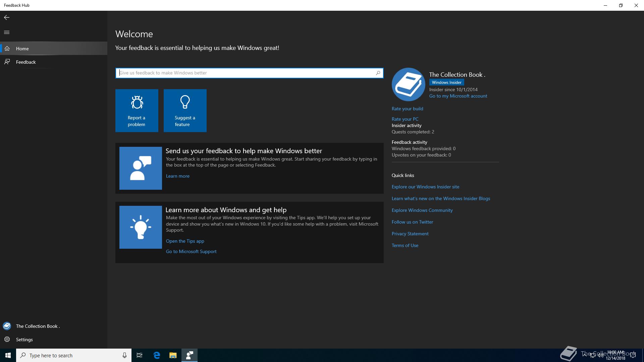Open Windows Insider Blogs link

441,198
